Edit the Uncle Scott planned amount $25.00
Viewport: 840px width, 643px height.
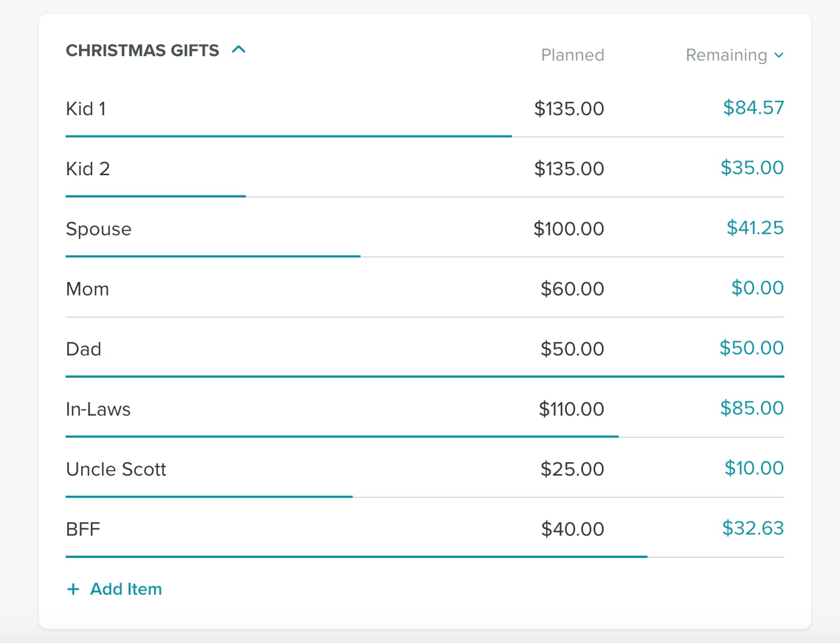click(x=572, y=469)
